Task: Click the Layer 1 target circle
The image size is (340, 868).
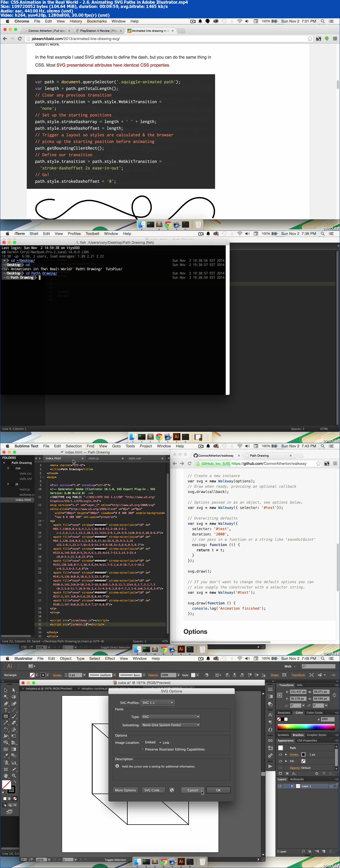Action: 331,786
